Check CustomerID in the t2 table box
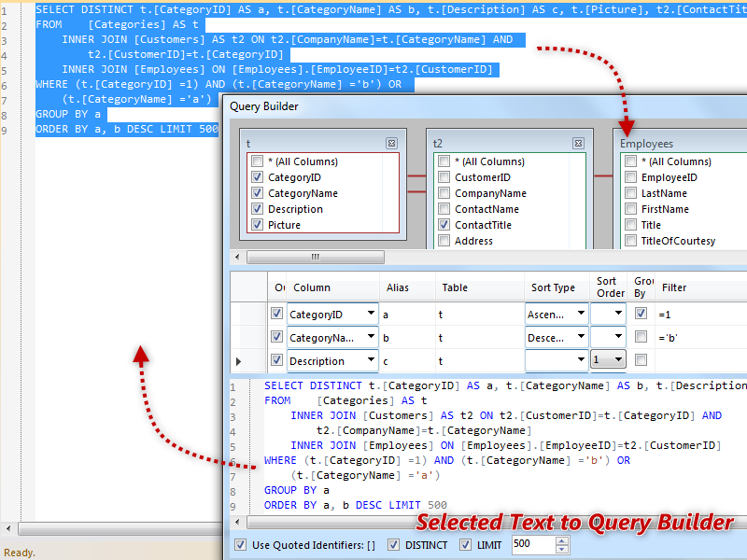 coord(444,177)
